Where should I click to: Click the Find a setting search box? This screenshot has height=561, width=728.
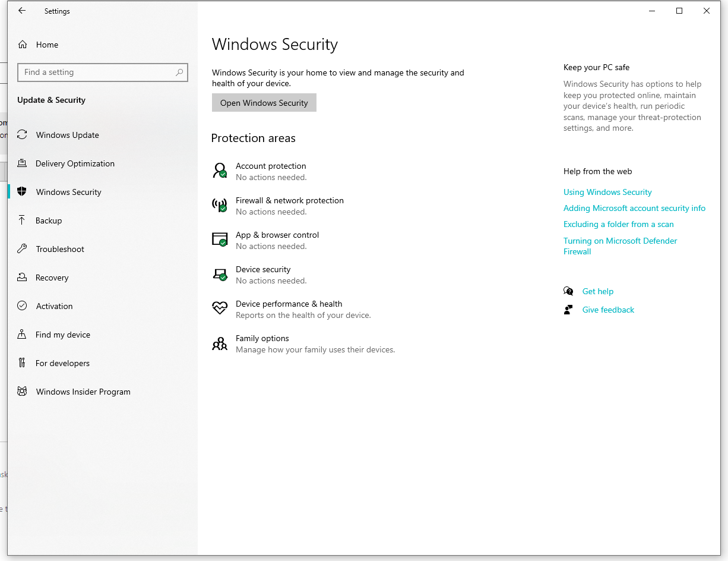(x=103, y=72)
